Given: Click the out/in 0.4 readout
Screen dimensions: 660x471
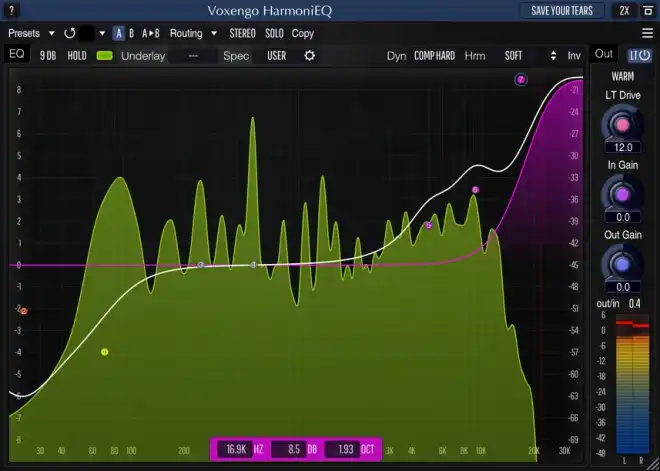Looking at the screenshot, I should pos(634,303).
